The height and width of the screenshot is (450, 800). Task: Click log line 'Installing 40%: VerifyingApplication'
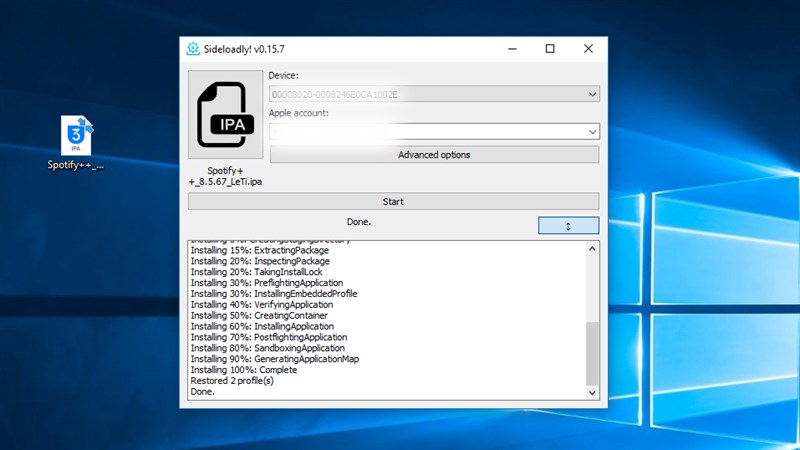tap(262, 305)
